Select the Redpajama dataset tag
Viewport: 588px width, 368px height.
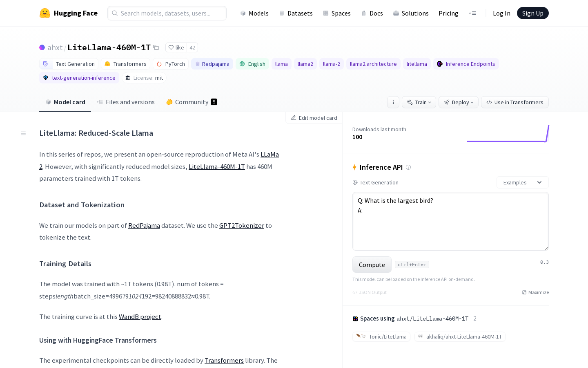coord(212,64)
